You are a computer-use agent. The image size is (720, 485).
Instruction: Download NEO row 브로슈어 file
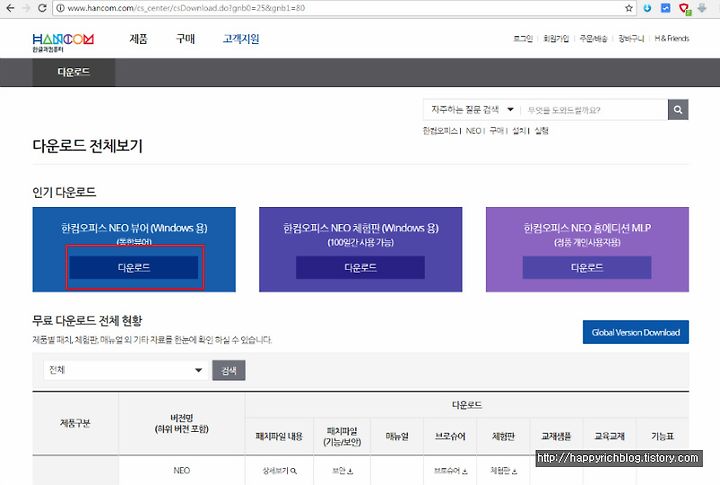(450, 471)
